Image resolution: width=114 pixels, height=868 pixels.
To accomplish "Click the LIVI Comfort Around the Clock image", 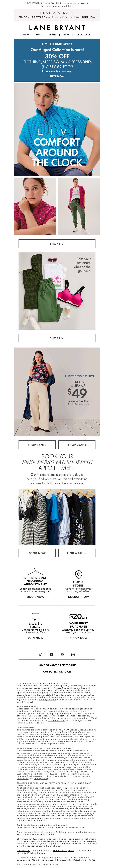I will pos(57,129).
